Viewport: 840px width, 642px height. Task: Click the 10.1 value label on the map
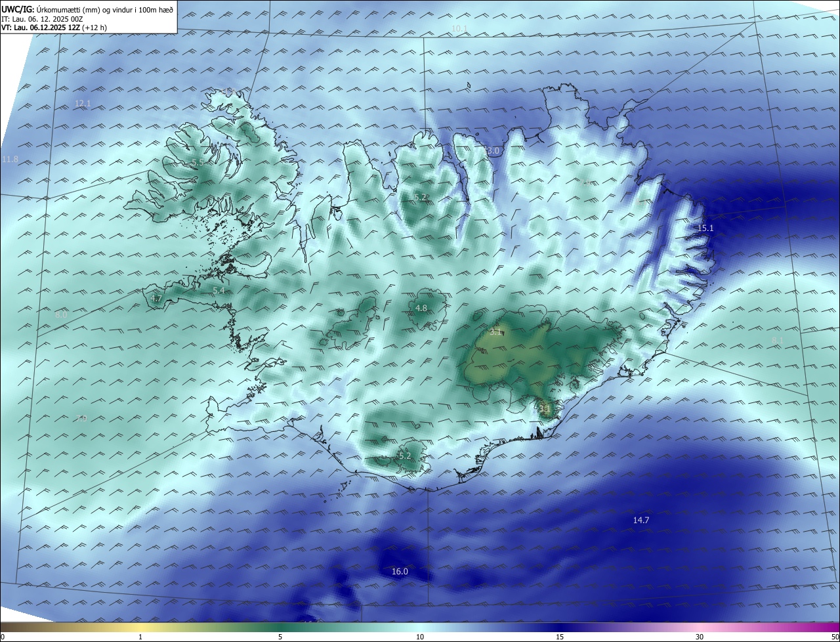click(459, 28)
